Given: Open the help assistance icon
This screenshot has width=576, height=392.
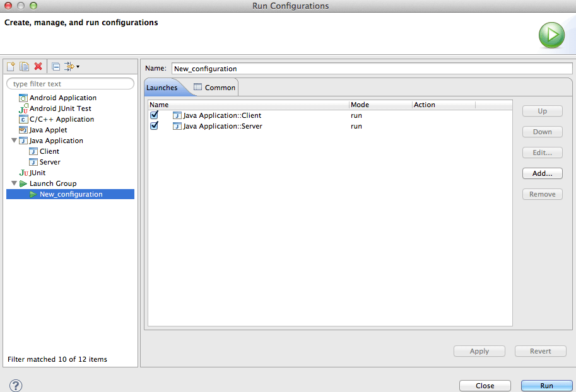Looking at the screenshot, I should tap(15, 384).
